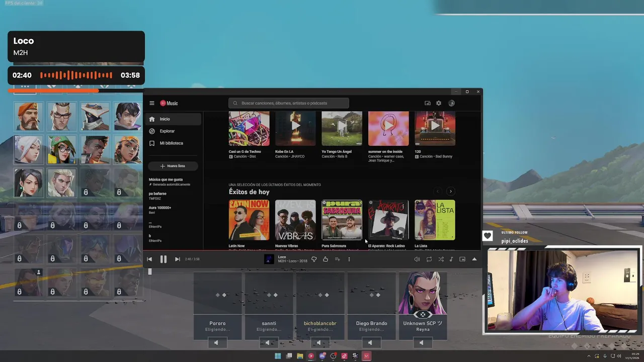This screenshot has width=644, height=362.
Task: Switch to Valorant taskbar icon
Action: coord(366,356)
